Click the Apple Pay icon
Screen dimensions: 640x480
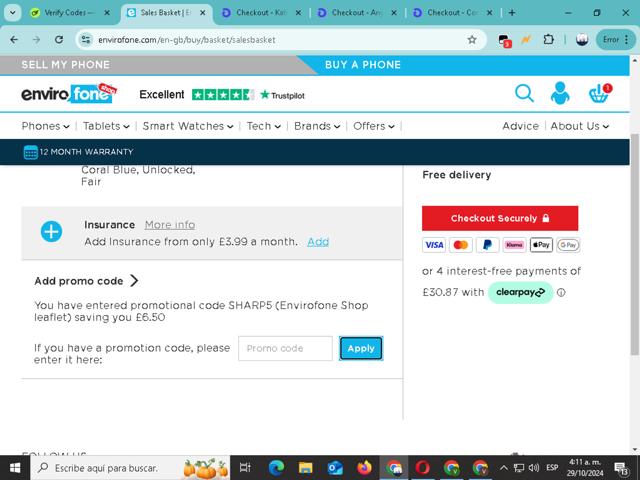[541, 245]
